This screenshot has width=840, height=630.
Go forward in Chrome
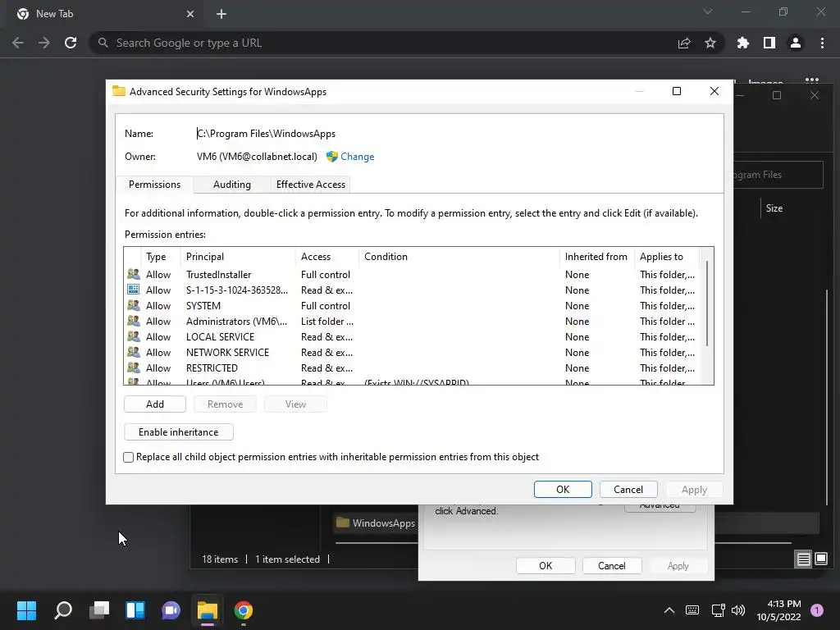click(x=44, y=43)
